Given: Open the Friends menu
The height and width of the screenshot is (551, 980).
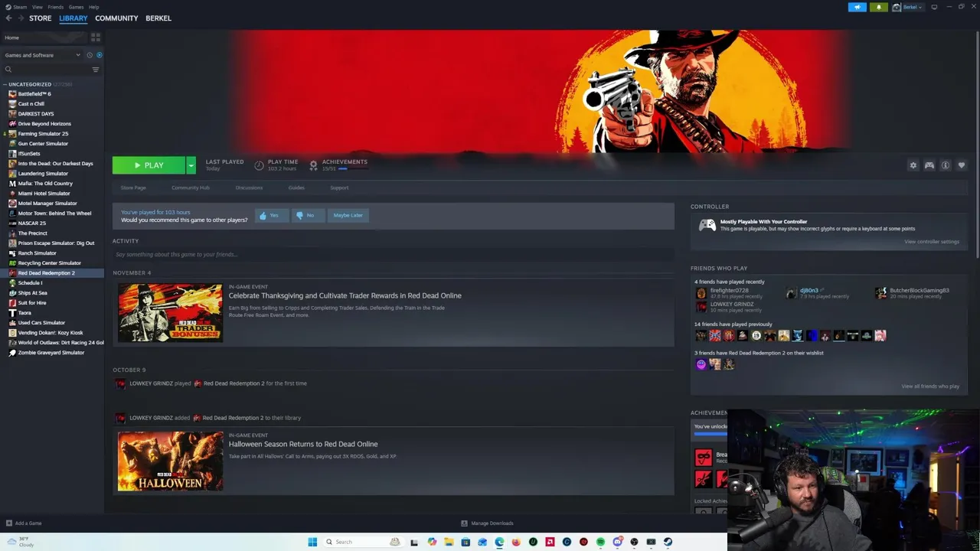Looking at the screenshot, I should click(56, 7).
